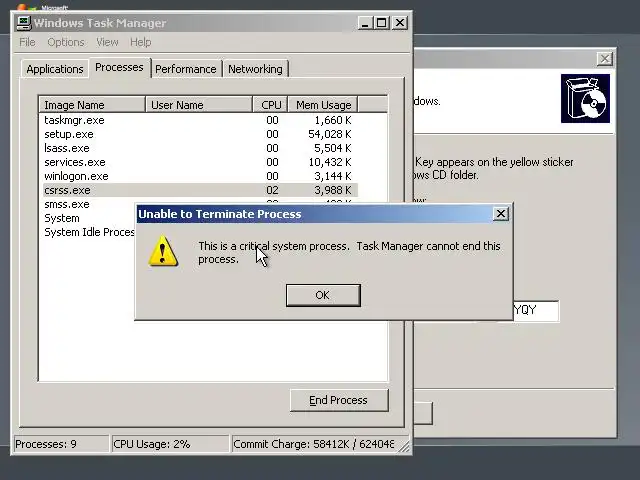Select the System process row
The image size is (640, 480).
[89, 218]
